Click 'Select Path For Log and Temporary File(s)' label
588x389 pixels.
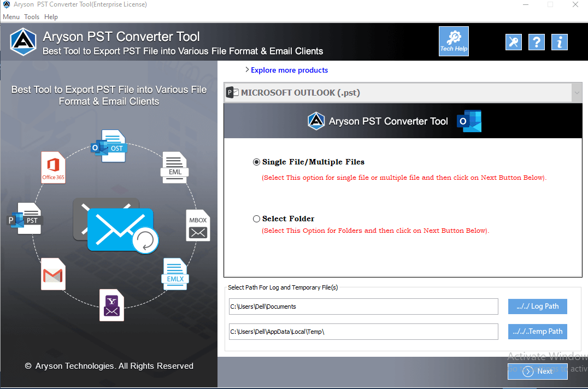click(283, 287)
